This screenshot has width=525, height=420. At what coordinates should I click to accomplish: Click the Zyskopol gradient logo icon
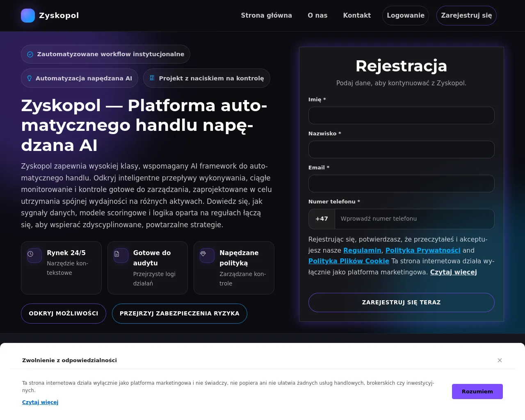click(28, 16)
